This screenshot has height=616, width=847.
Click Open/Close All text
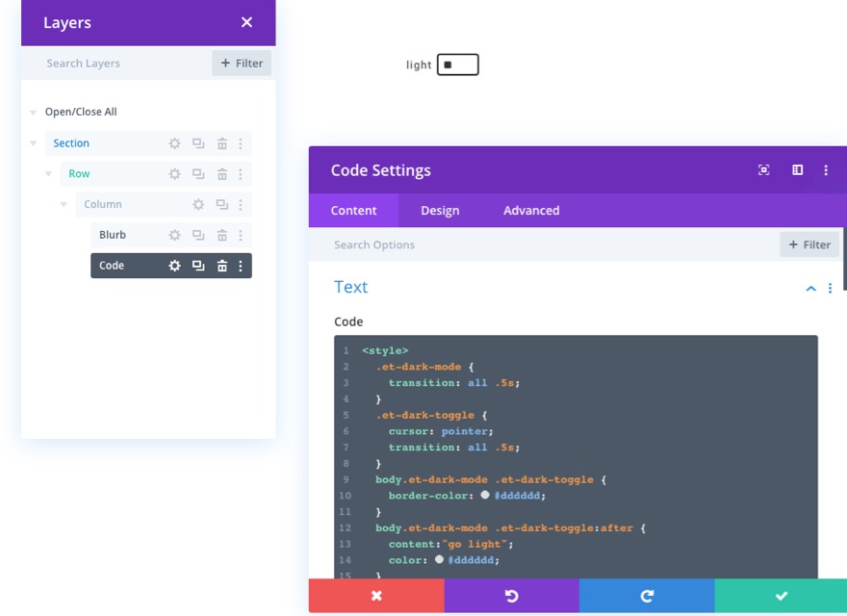(x=81, y=112)
